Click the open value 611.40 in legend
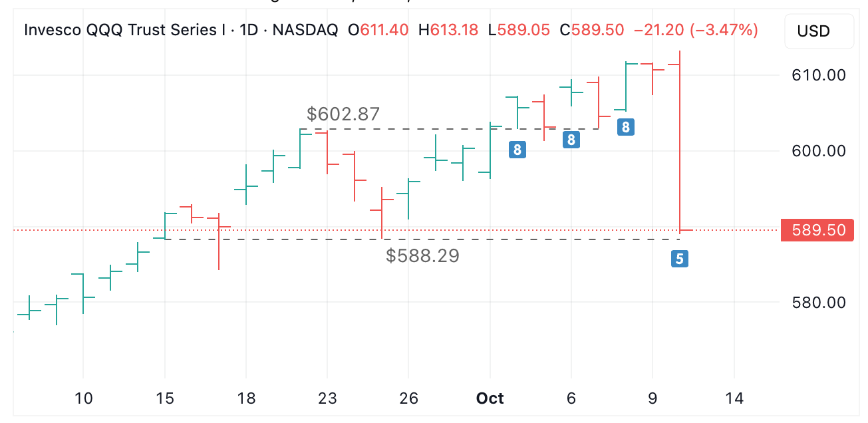This screenshot has width=868, height=423. (x=384, y=30)
